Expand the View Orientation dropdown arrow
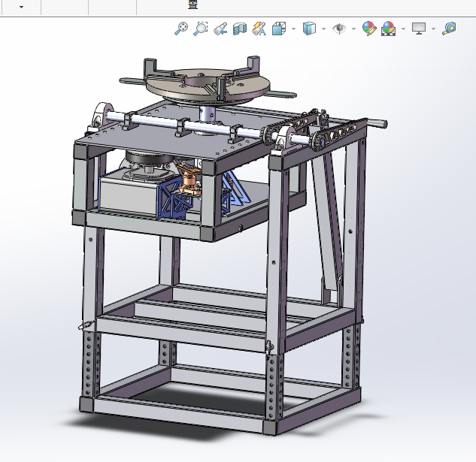This screenshot has height=462, width=476. click(x=293, y=29)
